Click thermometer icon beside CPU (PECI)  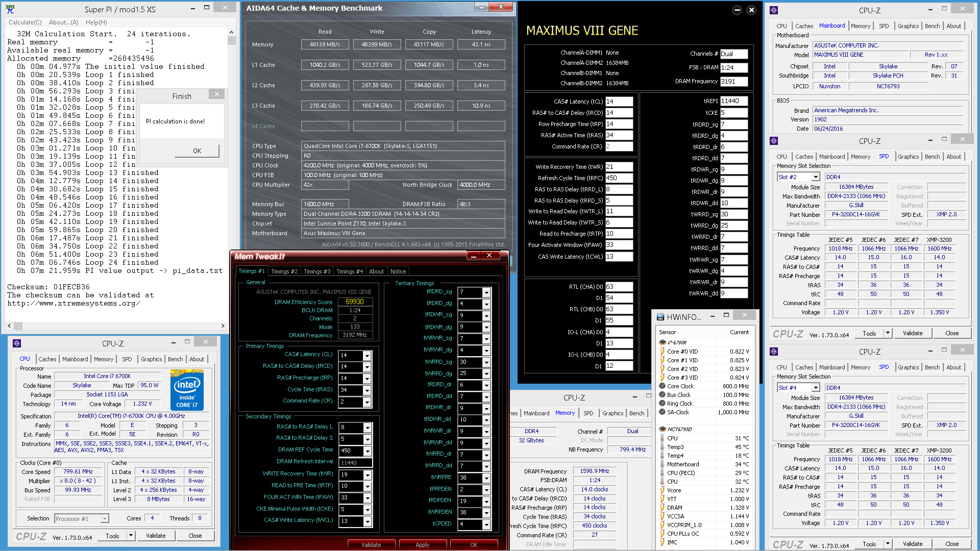(x=663, y=473)
